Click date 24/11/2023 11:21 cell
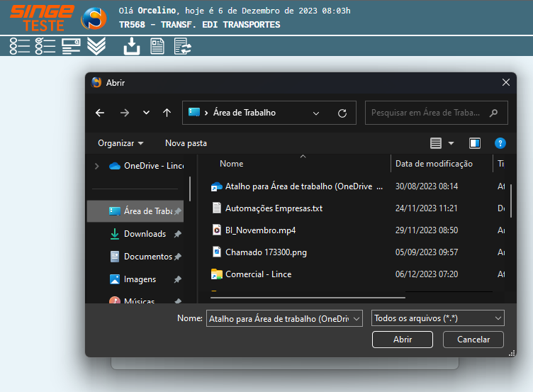This screenshot has width=533, height=392. coord(426,208)
